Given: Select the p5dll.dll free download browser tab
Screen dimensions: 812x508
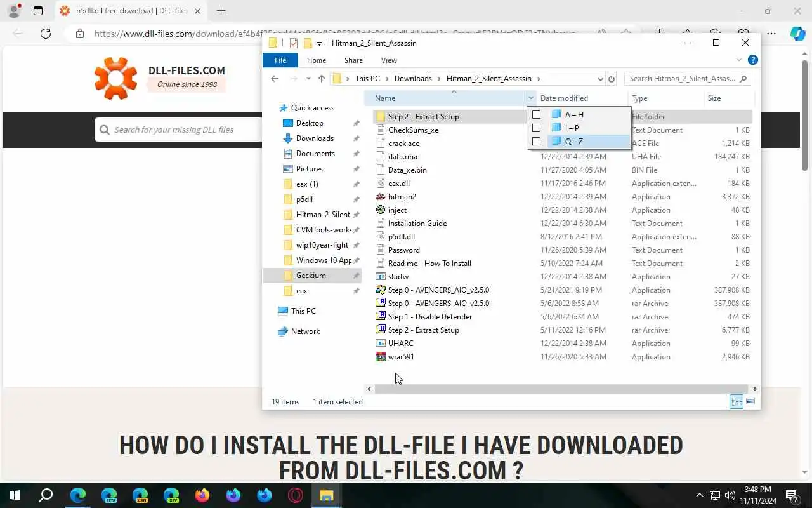Looking at the screenshot, I should [x=131, y=11].
